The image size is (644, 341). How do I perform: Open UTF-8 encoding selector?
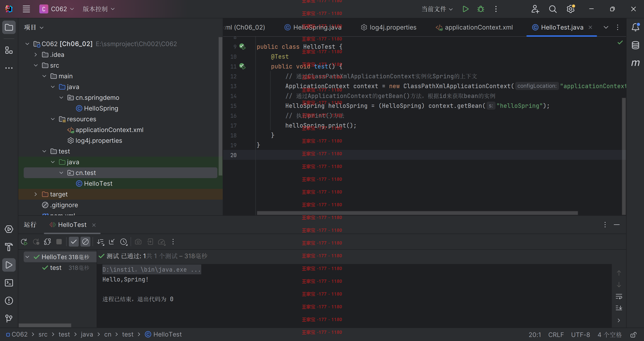(580, 335)
